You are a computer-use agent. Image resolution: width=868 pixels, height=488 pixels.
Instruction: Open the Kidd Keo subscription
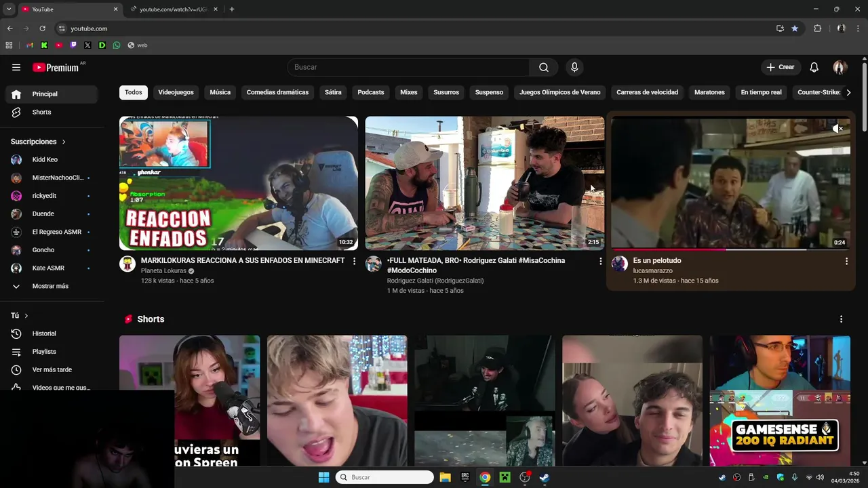(52, 160)
